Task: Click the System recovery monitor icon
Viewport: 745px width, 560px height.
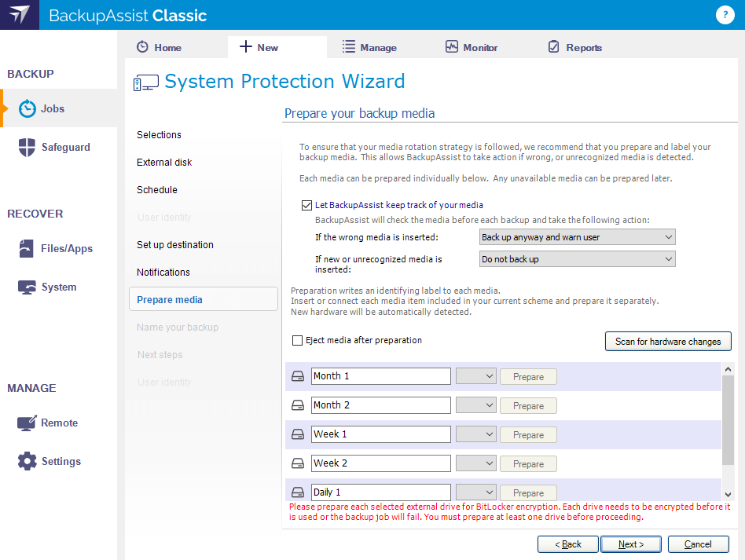Action: [27, 287]
